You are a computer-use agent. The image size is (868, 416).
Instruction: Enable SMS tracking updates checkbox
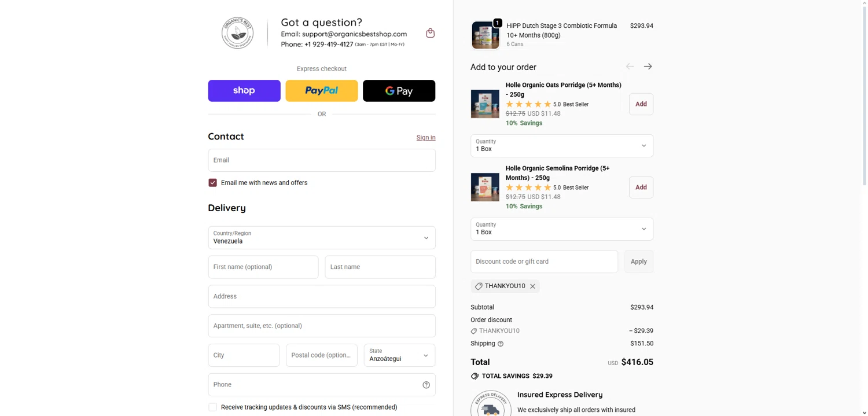(x=213, y=407)
